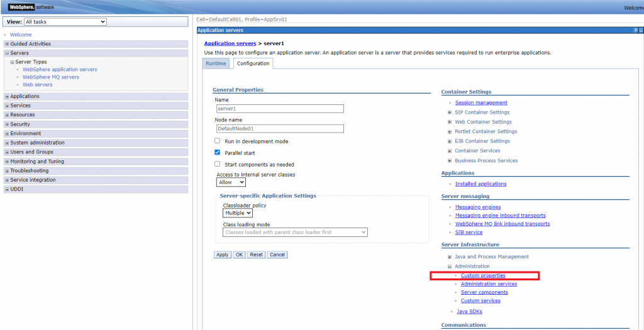644x330 pixels.
Task: Collapse the Administration node
Action: click(x=450, y=267)
